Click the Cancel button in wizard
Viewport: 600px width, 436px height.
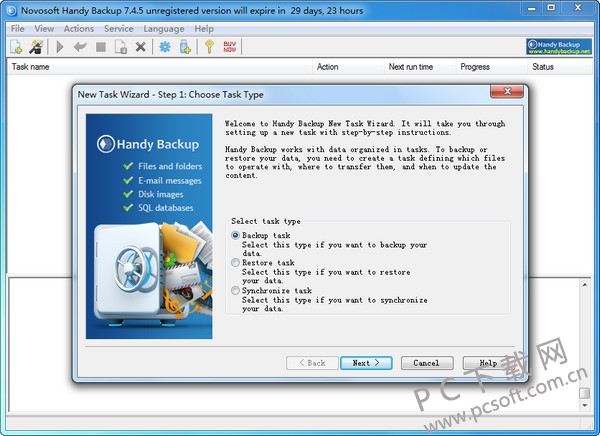coord(427,363)
